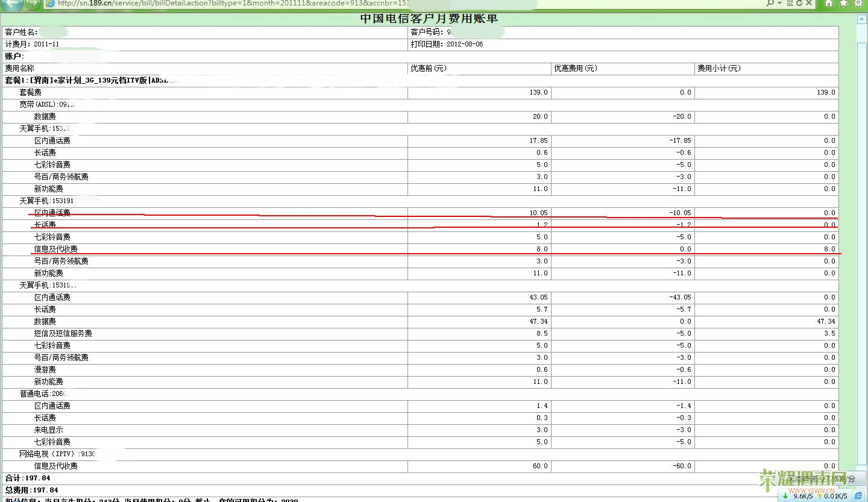Refresh the page with the reload icon
This screenshot has width=868, height=502.
[x=798, y=4]
